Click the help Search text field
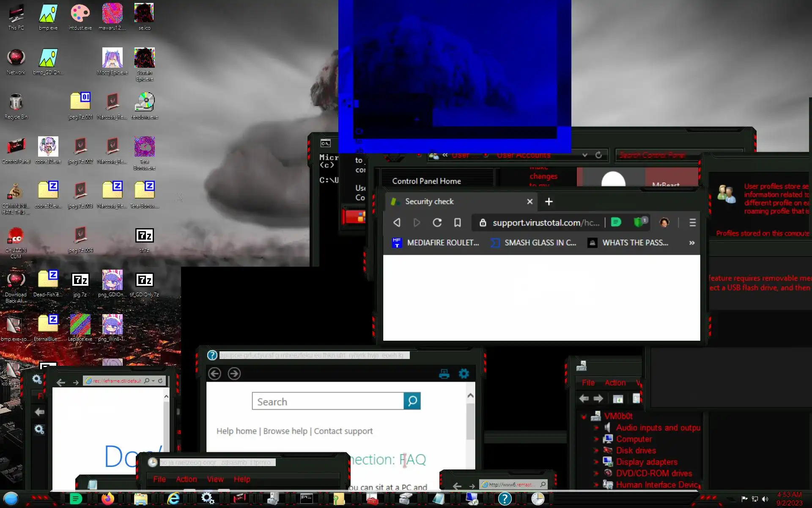The image size is (812, 508). [x=328, y=401]
